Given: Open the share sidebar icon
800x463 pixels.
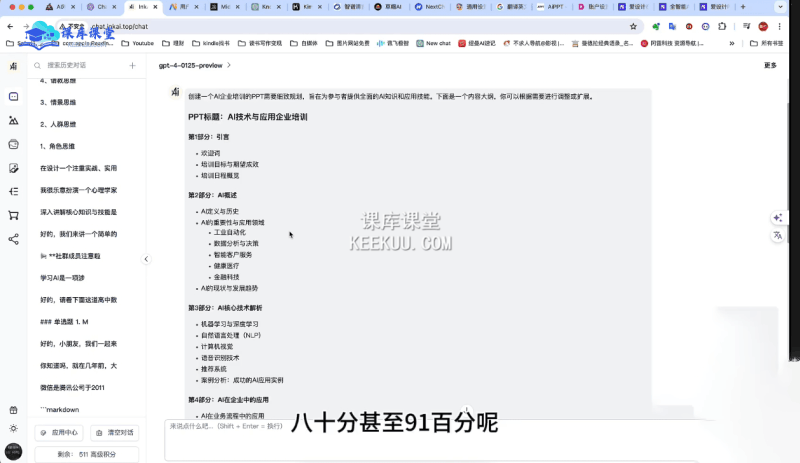Looking at the screenshot, I should pos(14,239).
